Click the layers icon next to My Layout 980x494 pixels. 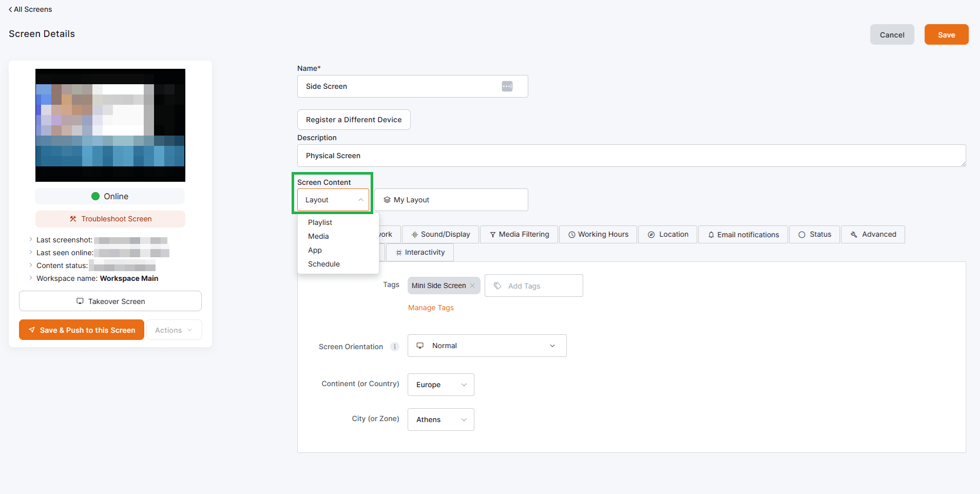pyautogui.click(x=387, y=200)
